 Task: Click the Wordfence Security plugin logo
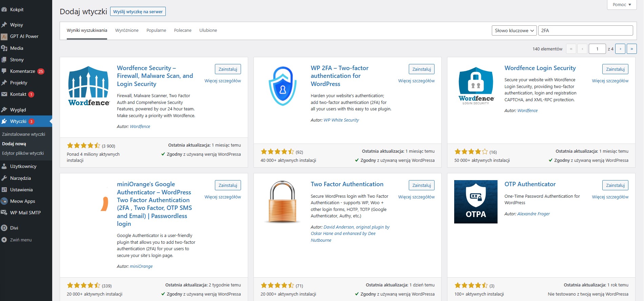click(x=88, y=86)
